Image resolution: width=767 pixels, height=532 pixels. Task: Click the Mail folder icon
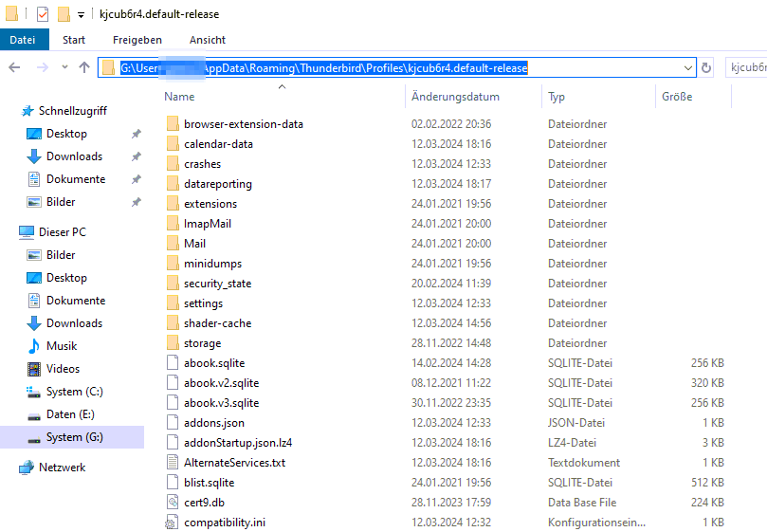[x=173, y=244]
